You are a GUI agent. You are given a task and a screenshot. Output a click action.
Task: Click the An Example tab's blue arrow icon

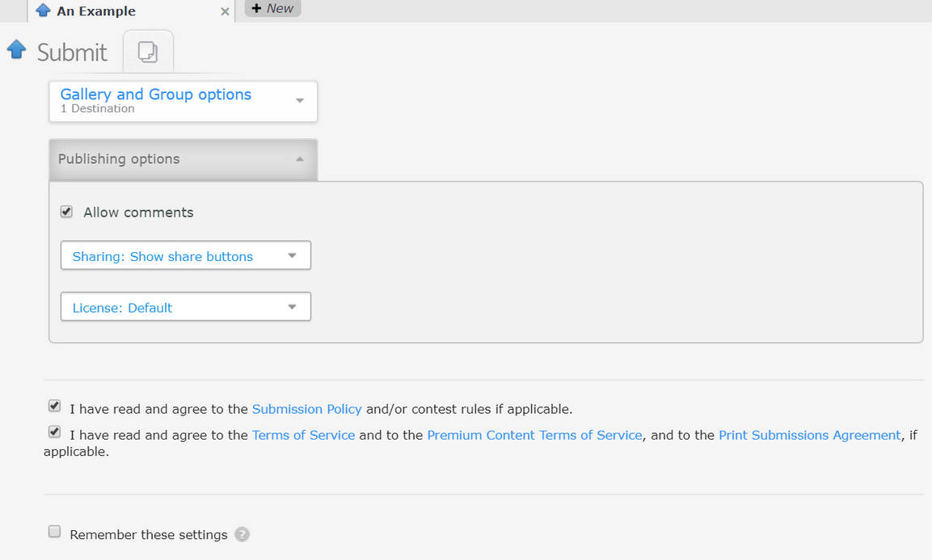(44, 11)
